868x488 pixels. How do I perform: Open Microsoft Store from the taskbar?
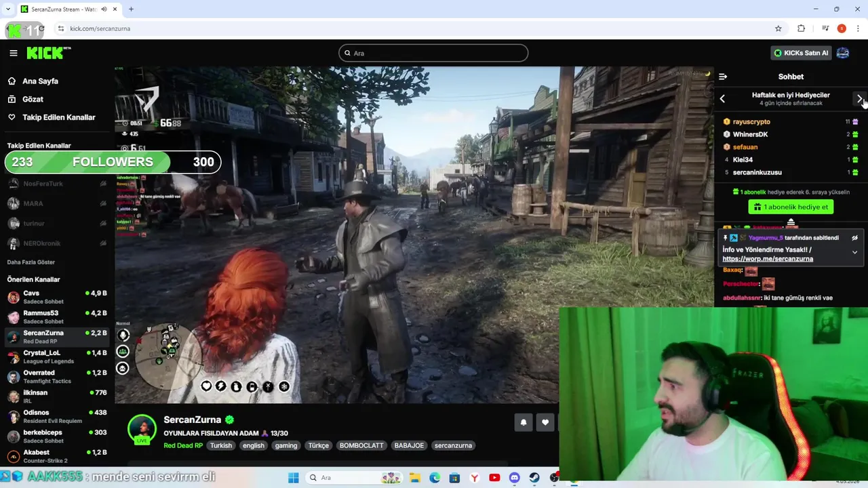(x=454, y=478)
